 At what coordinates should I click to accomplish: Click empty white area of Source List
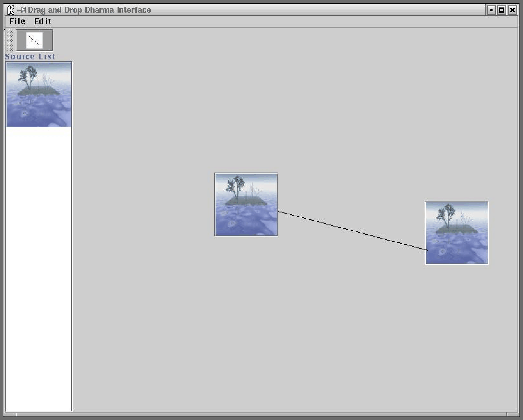pyautogui.click(x=39, y=258)
